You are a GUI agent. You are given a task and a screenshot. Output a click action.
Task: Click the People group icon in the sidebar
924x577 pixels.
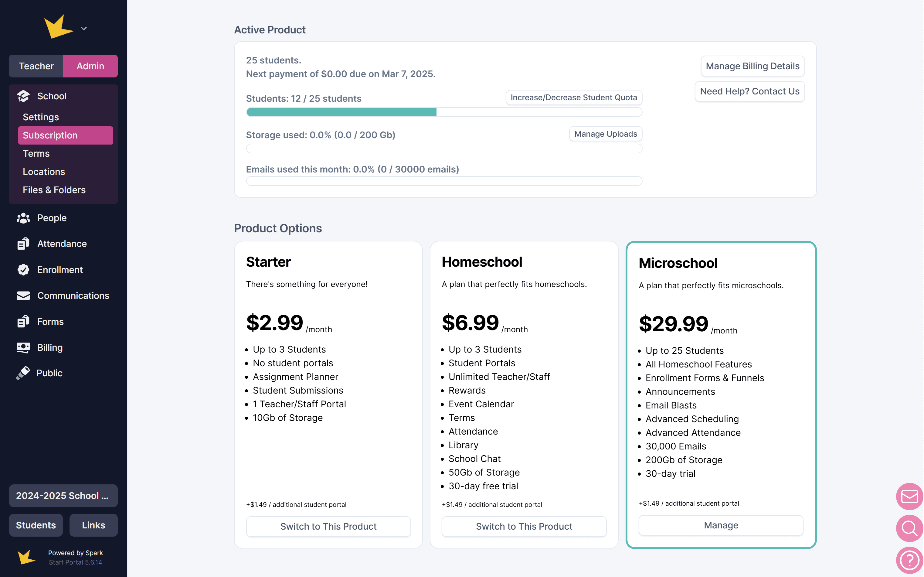click(x=23, y=218)
